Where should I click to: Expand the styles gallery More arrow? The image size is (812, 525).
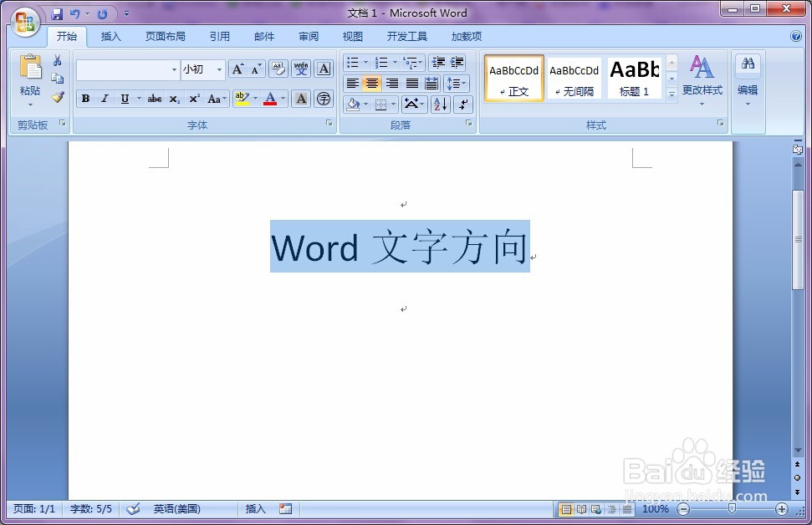(x=672, y=94)
